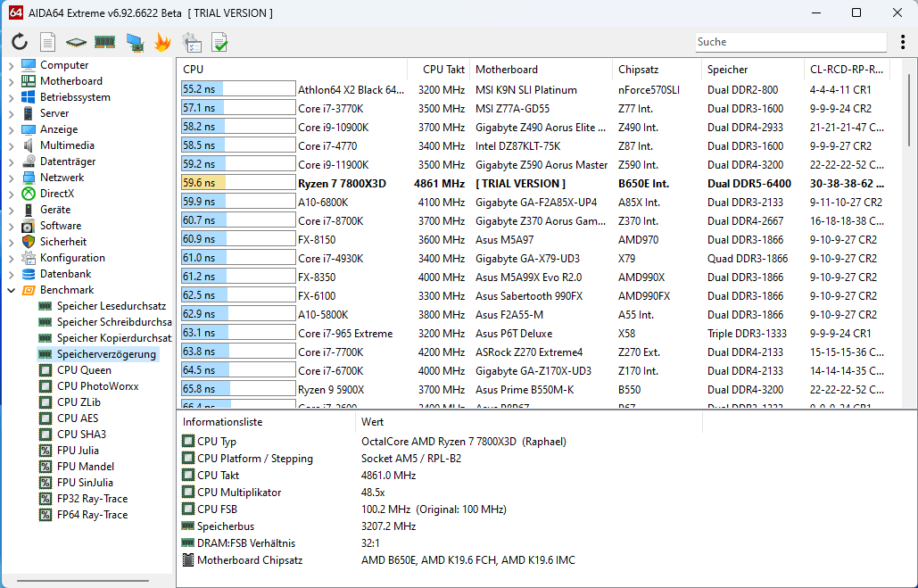Open the Report document icon in toolbar

[x=47, y=42]
